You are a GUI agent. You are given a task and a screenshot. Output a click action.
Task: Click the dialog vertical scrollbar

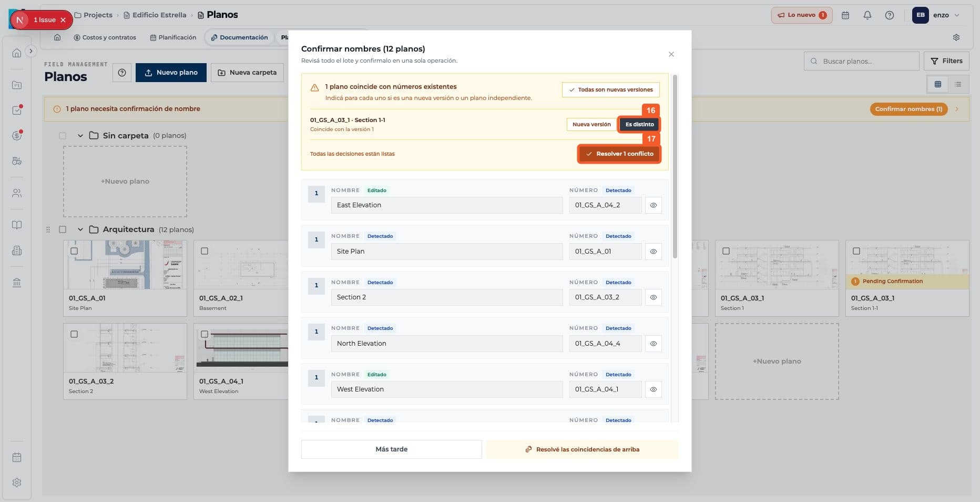tap(675, 166)
